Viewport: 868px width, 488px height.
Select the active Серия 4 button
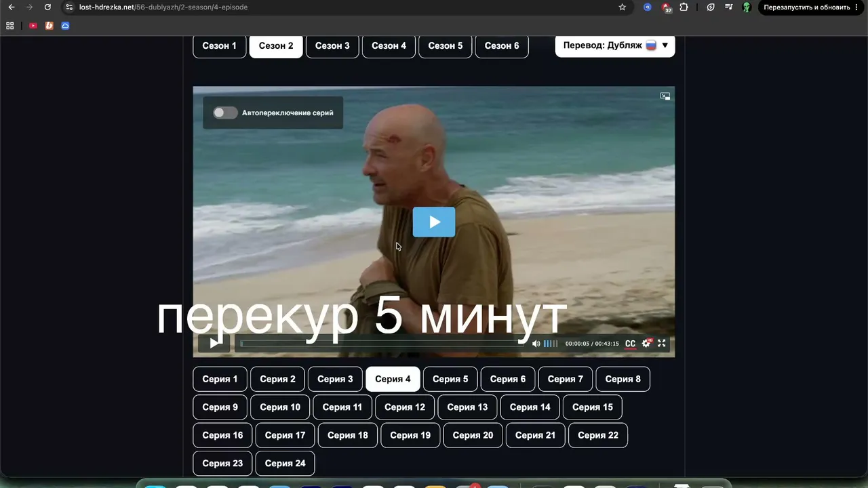tap(393, 379)
